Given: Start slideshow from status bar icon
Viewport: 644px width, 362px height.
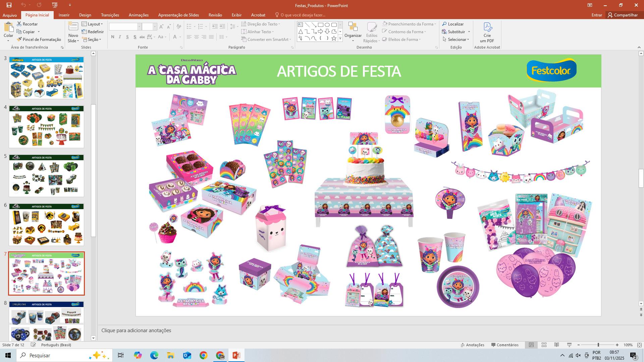Looking at the screenshot, I should [569, 345].
